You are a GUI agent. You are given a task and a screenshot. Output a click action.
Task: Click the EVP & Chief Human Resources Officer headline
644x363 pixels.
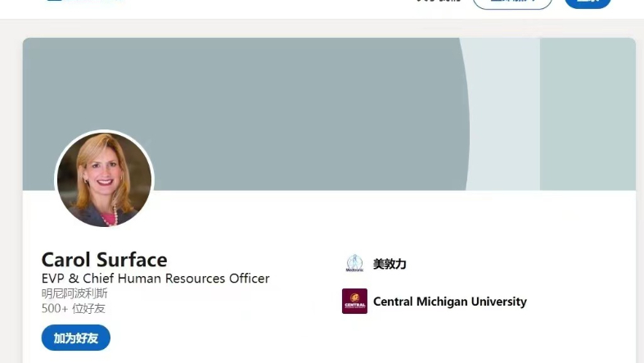(155, 278)
